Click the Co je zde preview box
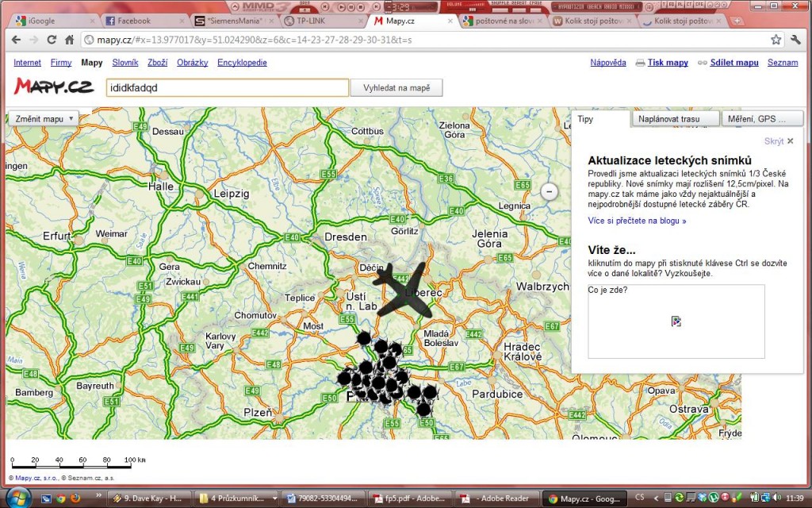 (676, 321)
